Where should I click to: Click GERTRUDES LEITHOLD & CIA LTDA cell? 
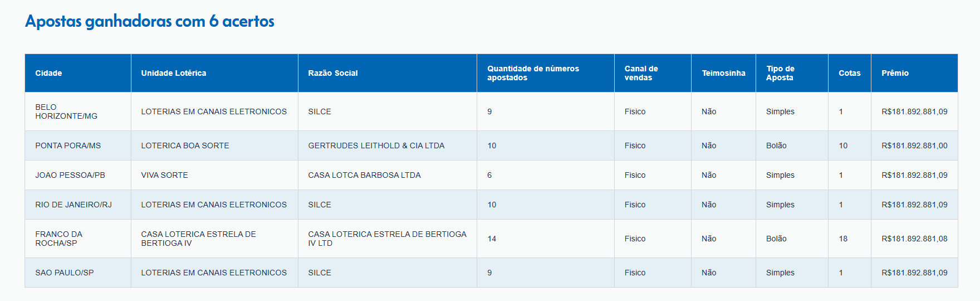coord(376,145)
